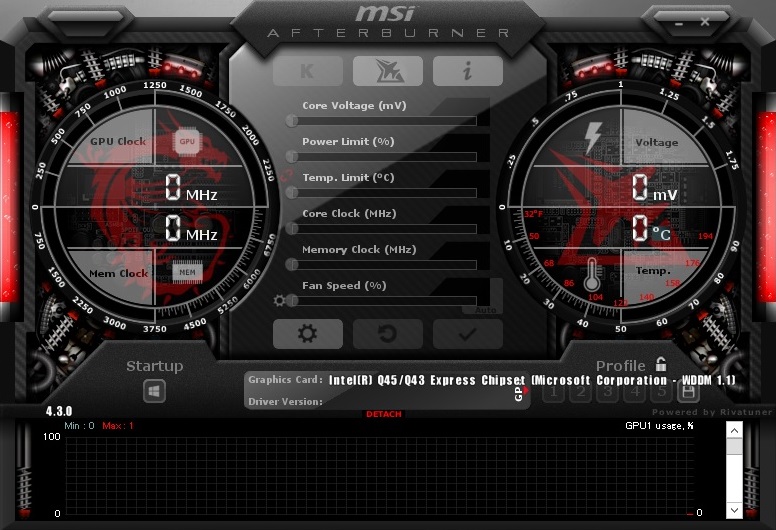Click the MEM chip icon in gauge
The width and height of the screenshot is (776, 530).
point(187,272)
